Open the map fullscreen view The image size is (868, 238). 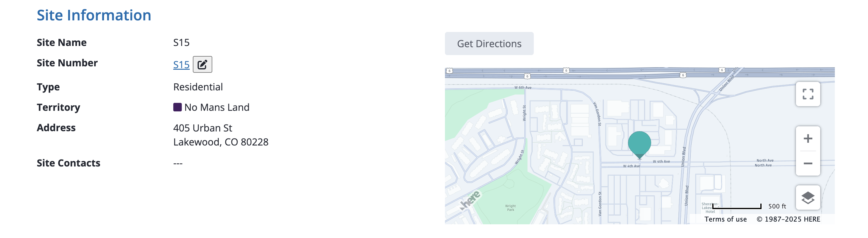[x=808, y=94]
